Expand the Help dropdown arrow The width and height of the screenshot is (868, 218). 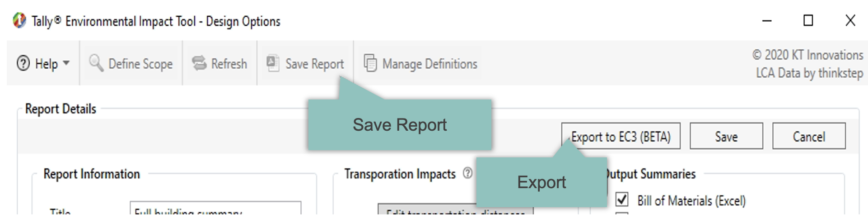point(66,63)
